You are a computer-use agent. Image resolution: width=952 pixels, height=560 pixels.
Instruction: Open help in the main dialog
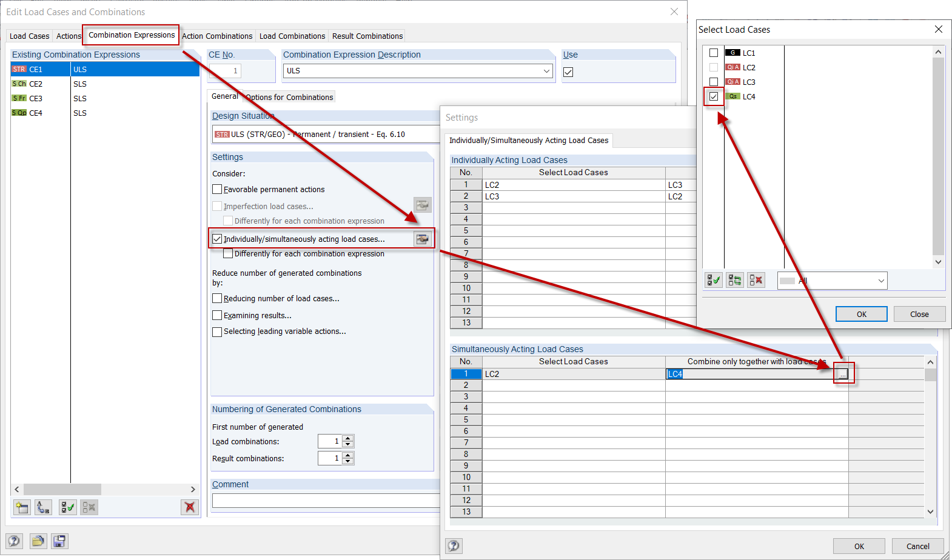point(14,541)
